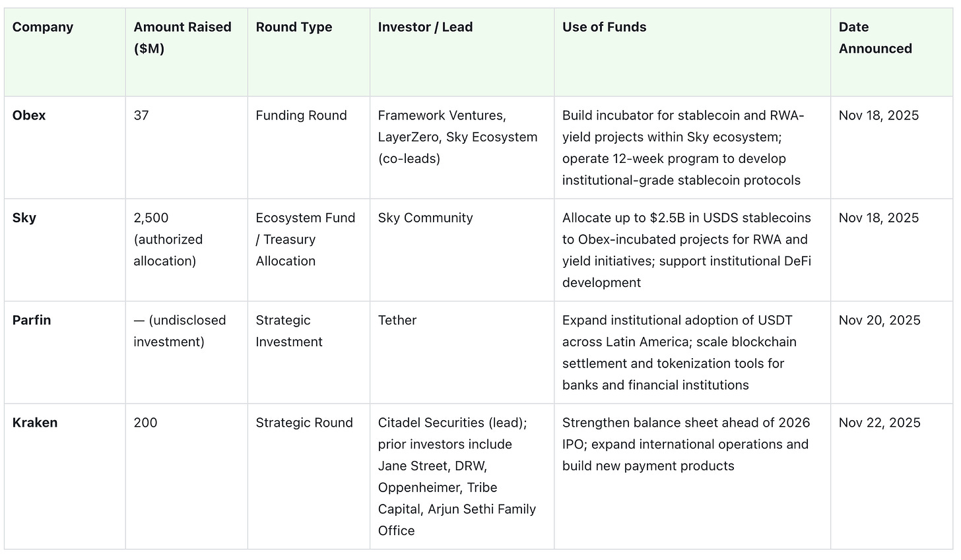Select the Sky Community investor cell
The image size is (961, 560).
(425, 218)
